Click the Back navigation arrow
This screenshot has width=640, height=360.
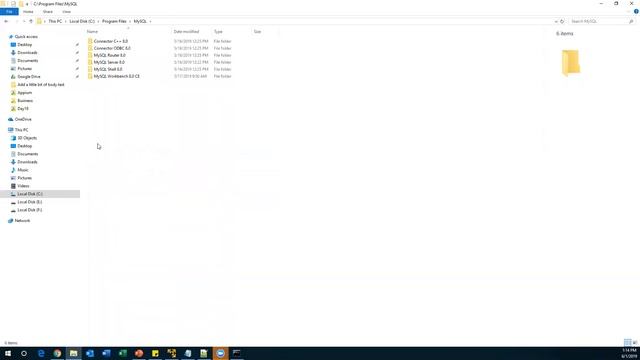[x=6, y=21]
